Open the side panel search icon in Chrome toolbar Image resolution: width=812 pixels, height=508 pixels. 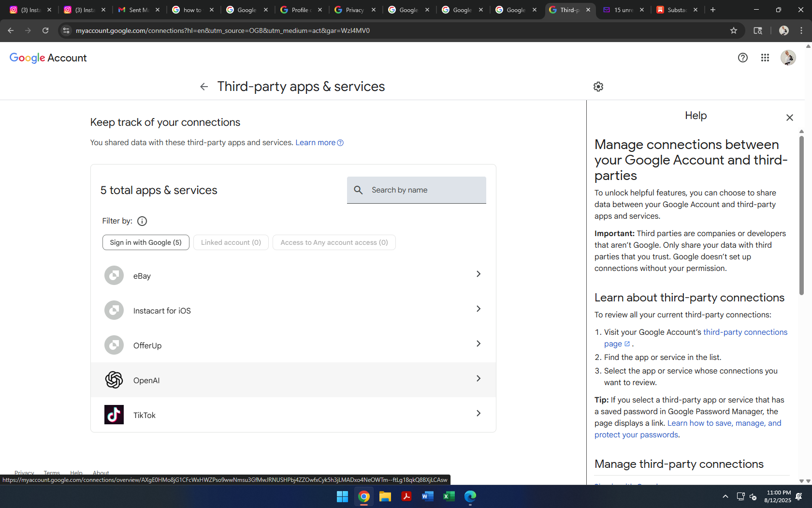[758, 30]
